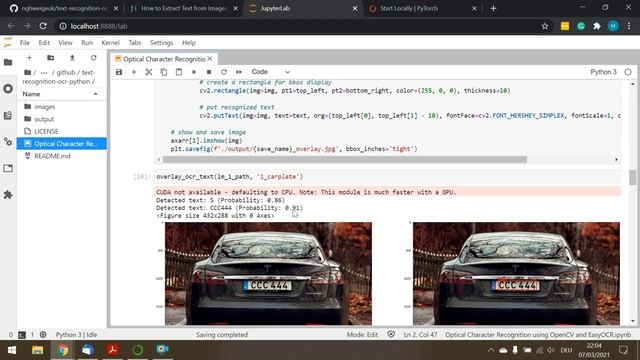The width and height of the screenshot is (640, 360).
Task: Insert a cell below with plus icon
Action: coord(134,72)
